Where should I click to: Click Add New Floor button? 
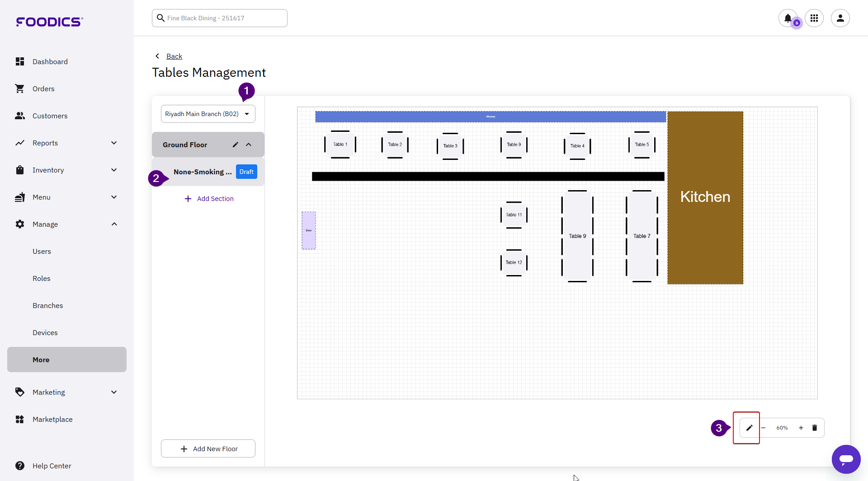(x=208, y=448)
